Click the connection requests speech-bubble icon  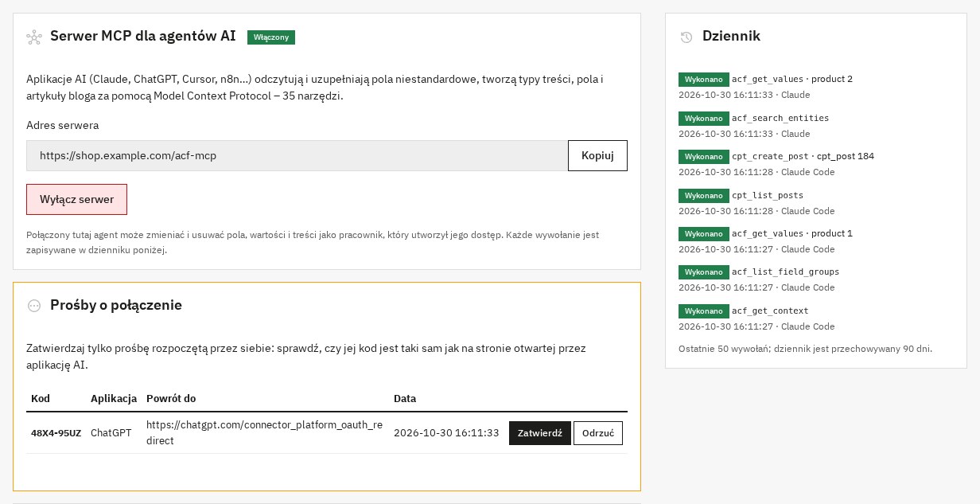[33, 306]
